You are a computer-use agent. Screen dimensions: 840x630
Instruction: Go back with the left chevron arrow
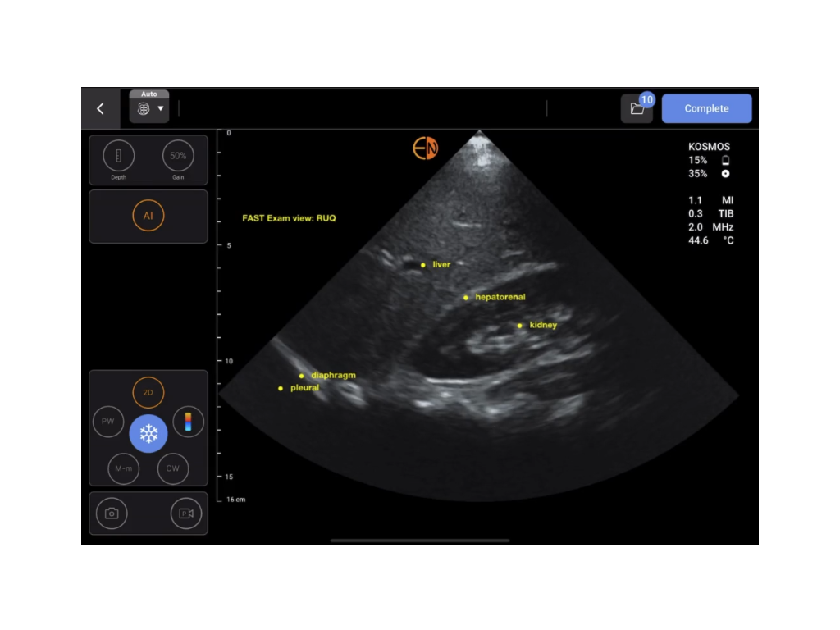coord(100,109)
